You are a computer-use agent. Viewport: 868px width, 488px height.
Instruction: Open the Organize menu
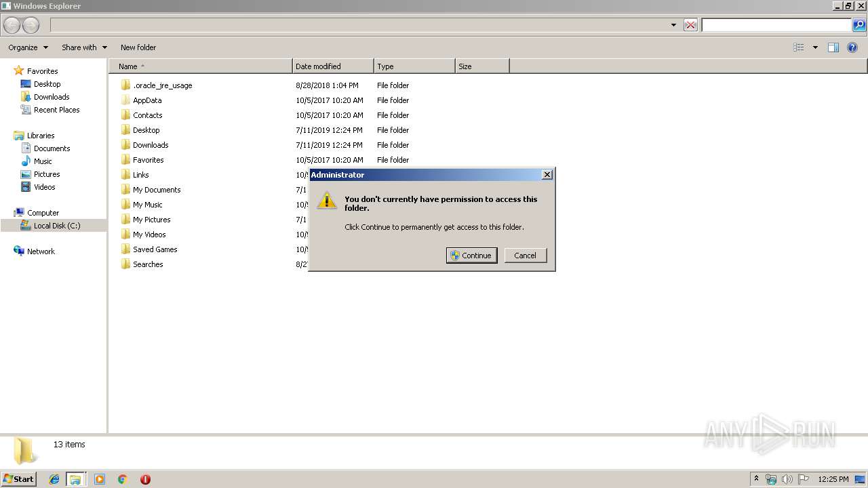tap(28, 47)
